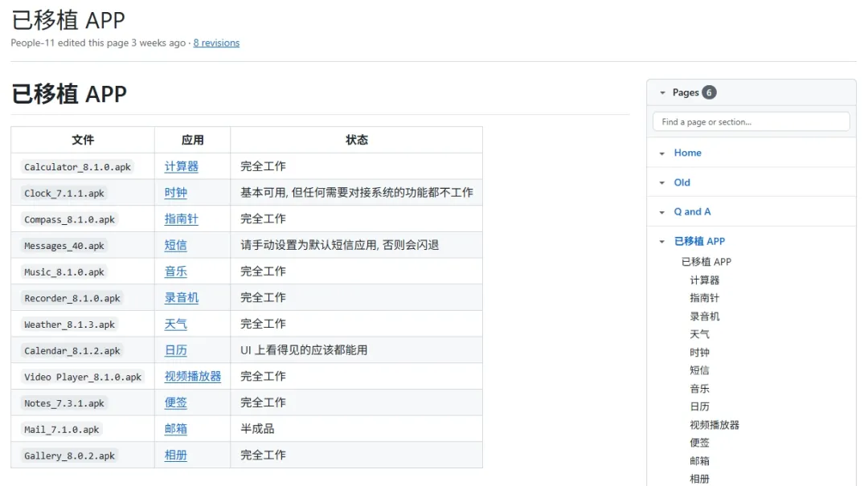Open the Q and A wiki page
Image resolution: width=868 pixels, height=486 pixels.
692,211
